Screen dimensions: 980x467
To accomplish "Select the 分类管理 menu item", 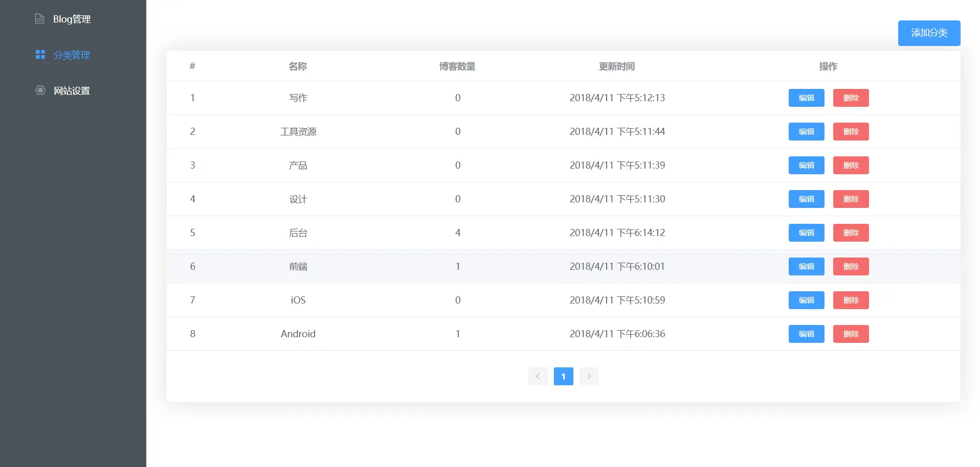I will click(x=73, y=55).
